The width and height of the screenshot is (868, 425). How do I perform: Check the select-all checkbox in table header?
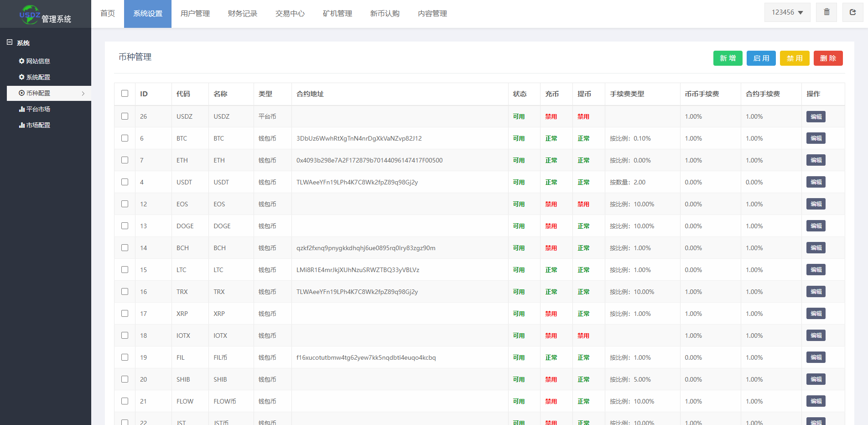(125, 93)
